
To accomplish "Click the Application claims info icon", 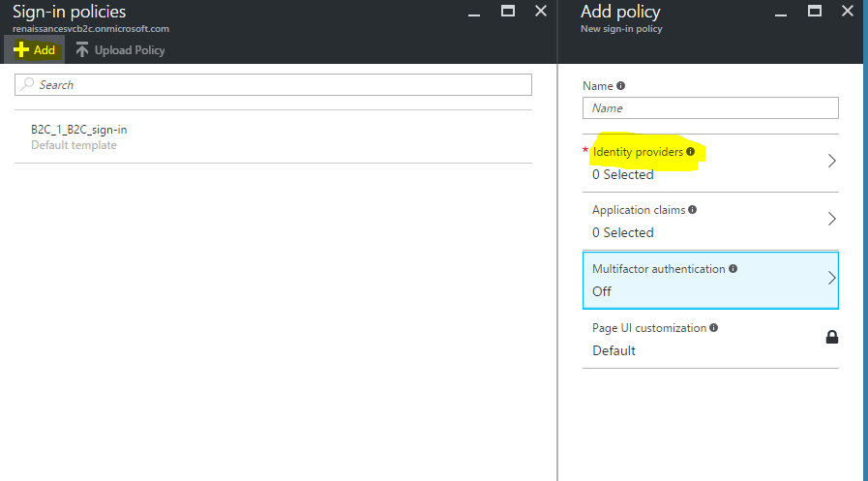I will (x=692, y=209).
